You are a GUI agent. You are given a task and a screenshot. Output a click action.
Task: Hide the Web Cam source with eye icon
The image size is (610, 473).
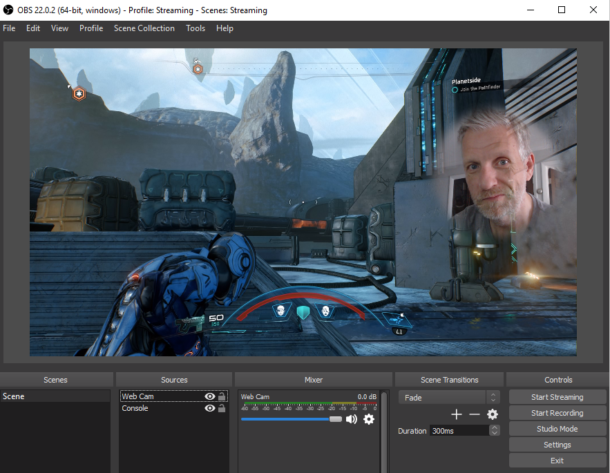click(x=210, y=396)
